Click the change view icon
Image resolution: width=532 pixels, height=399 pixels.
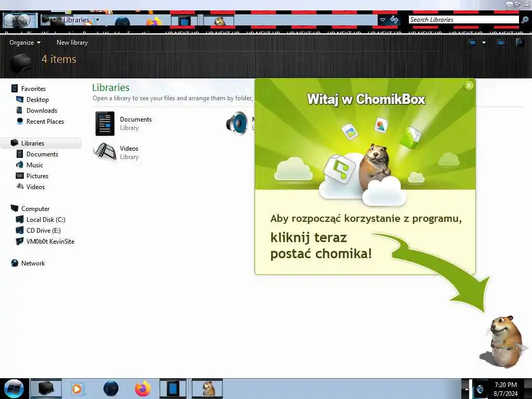pyautogui.click(x=472, y=43)
